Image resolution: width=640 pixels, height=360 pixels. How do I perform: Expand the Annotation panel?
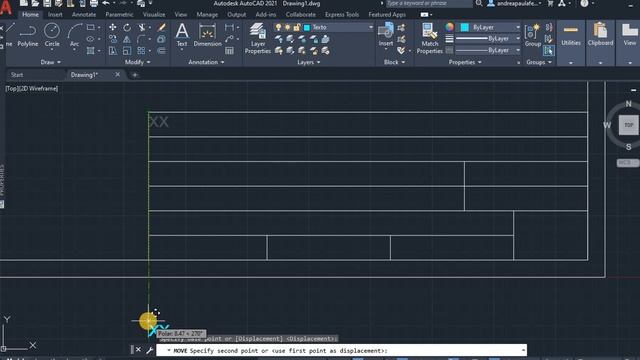click(206, 62)
